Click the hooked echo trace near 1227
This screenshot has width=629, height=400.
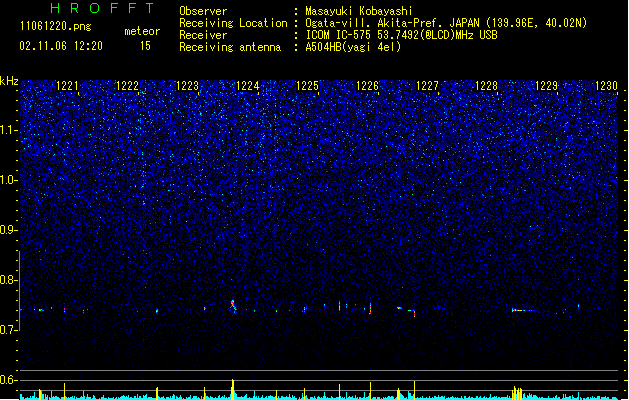pos(412,312)
